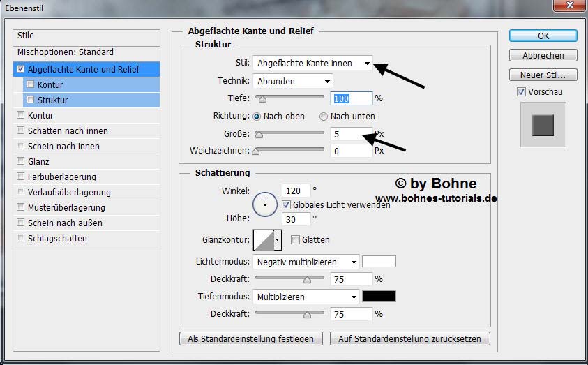Click Neuer Stil... button

click(543, 75)
